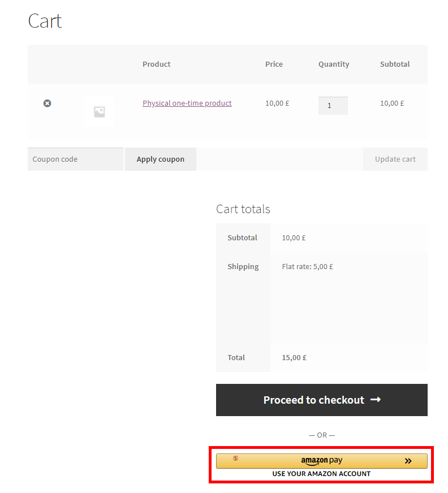Click the image placeholder icon for the product
Image resolution: width=448 pixels, height=493 pixels.
click(x=100, y=111)
